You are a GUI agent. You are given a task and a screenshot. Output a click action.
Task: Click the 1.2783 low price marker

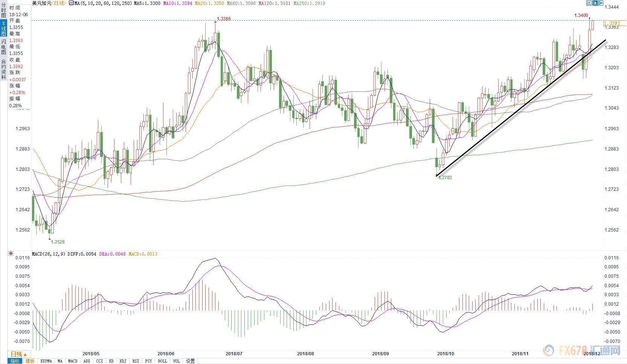445,177
